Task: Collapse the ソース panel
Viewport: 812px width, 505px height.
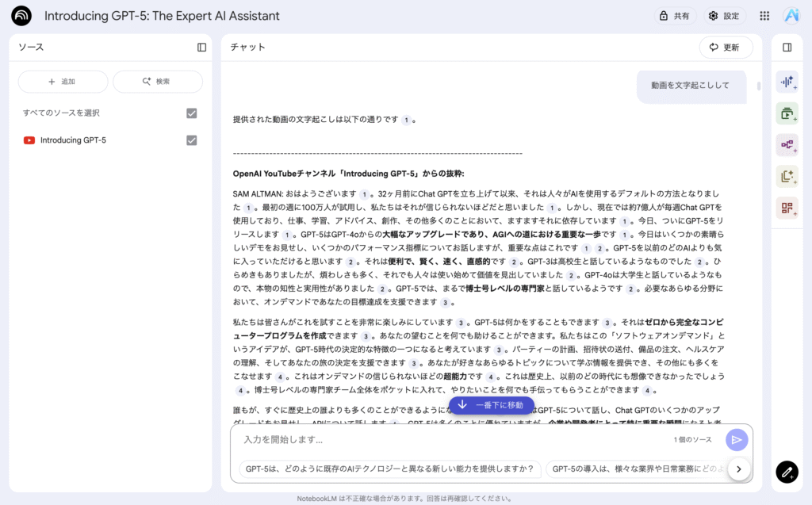Action: 202,47
